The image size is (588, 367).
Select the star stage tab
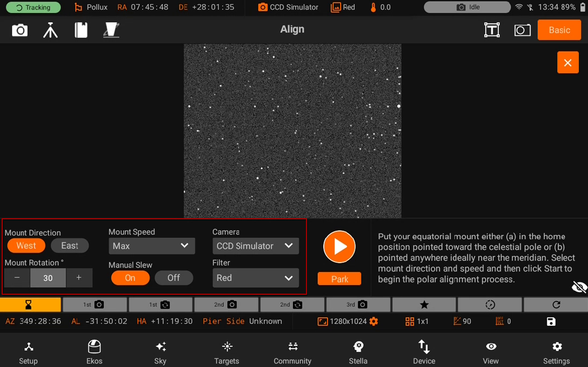(x=424, y=305)
